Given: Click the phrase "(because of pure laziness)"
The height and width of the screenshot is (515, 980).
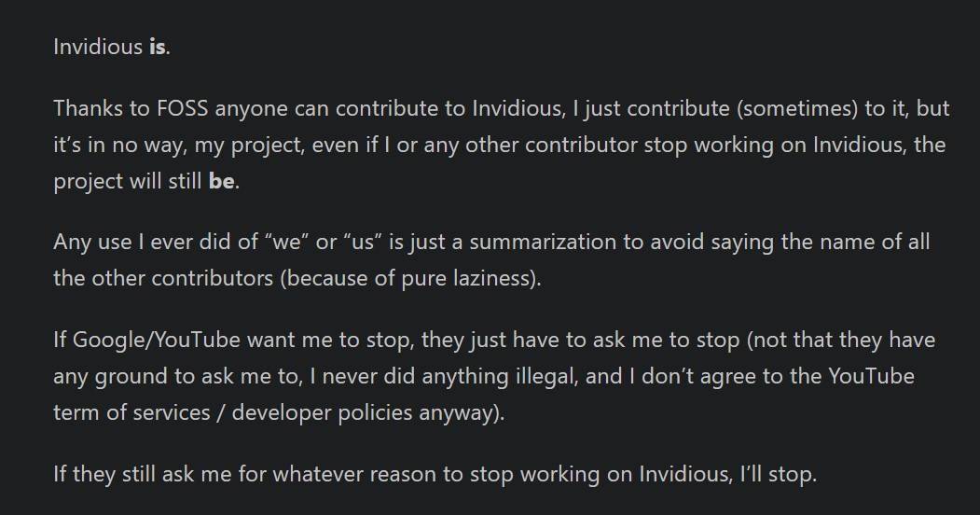Looking at the screenshot, I should (x=408, y=278).
